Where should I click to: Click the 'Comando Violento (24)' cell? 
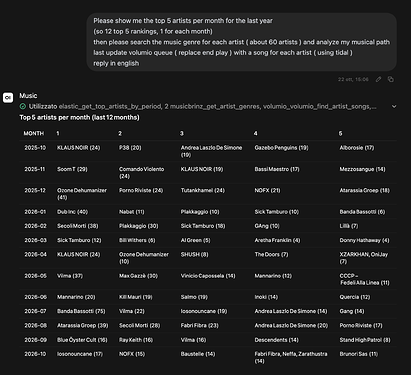[x=142, y=173]
